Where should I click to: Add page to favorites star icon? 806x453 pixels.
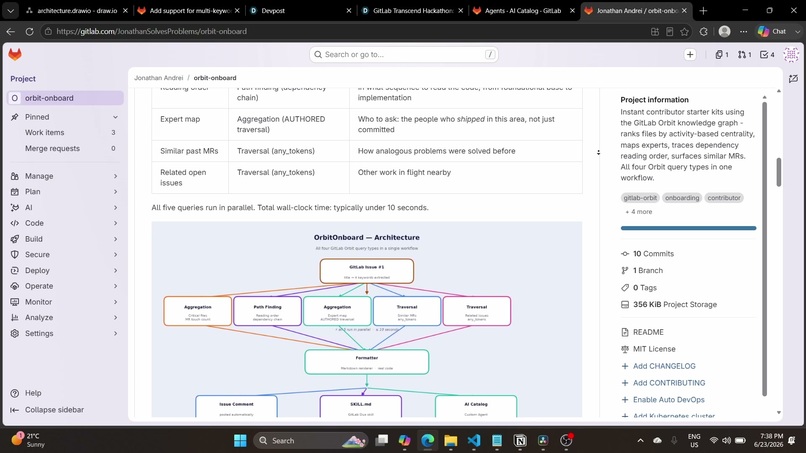(x=684, y=31)
